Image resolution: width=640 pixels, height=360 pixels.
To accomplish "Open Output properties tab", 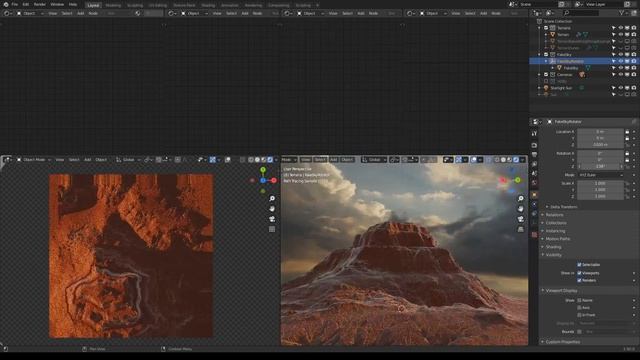I will tap(534, 155).
